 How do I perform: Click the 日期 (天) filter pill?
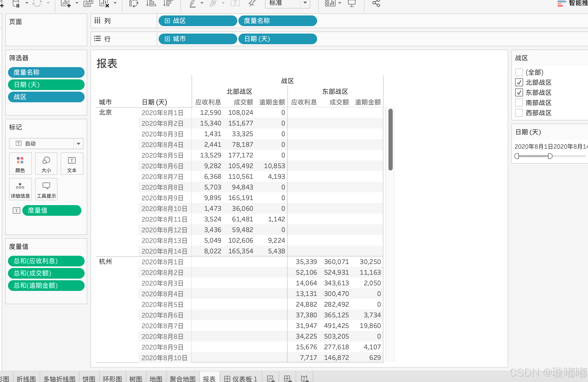(46, 85)
